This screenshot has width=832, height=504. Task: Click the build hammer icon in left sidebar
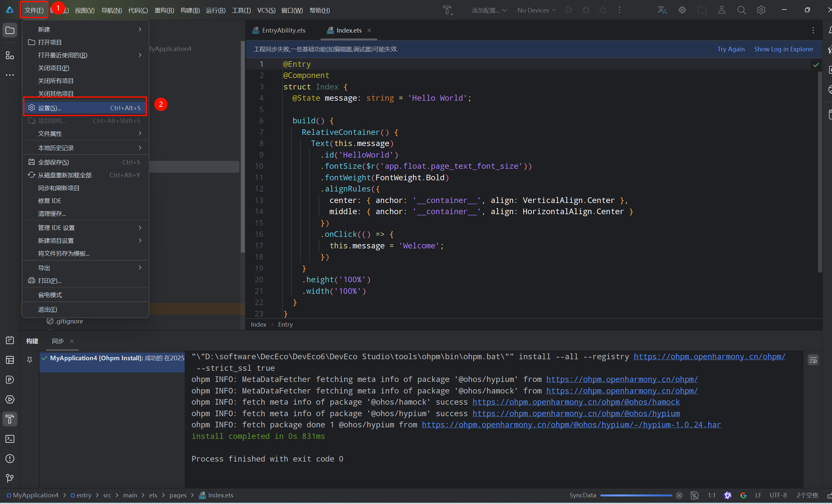click(10, 419)
